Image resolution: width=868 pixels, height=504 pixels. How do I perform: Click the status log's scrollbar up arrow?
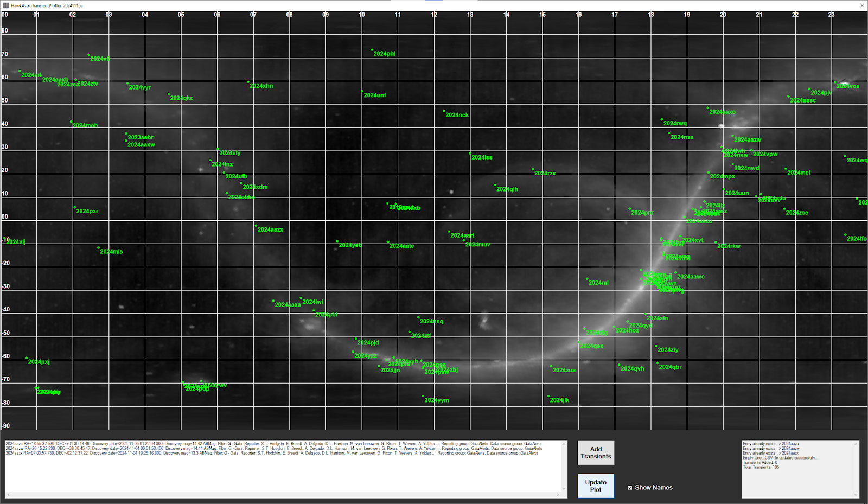click(x=857, y=444)
